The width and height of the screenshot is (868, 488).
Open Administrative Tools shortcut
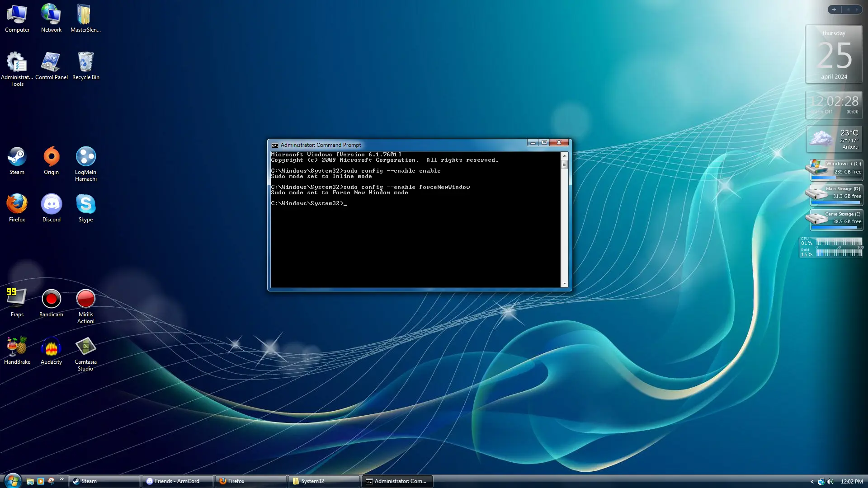(x=17, y=69)
